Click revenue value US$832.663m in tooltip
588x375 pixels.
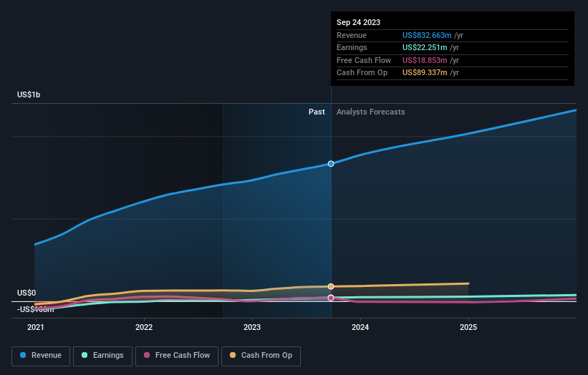pyautogui.click(x=427, y=35)
